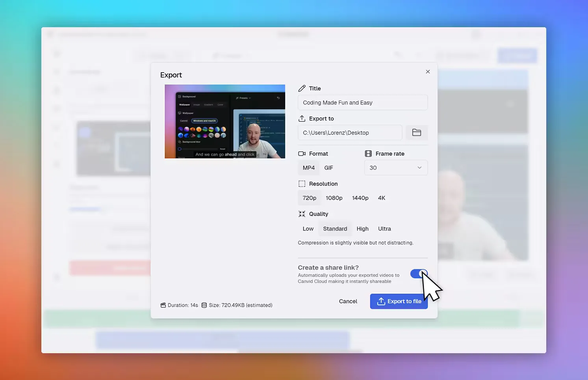
Task: Switch resolution to 1440p
Action: pyautogui.click(x=360, y=198)
